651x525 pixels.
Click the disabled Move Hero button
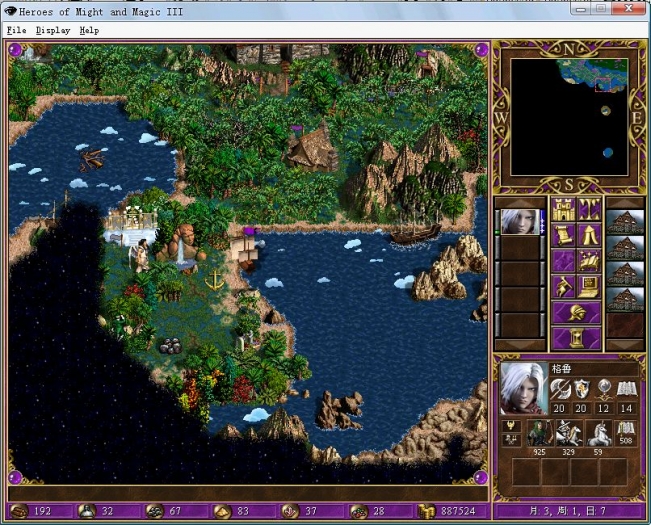pos(563,261)
